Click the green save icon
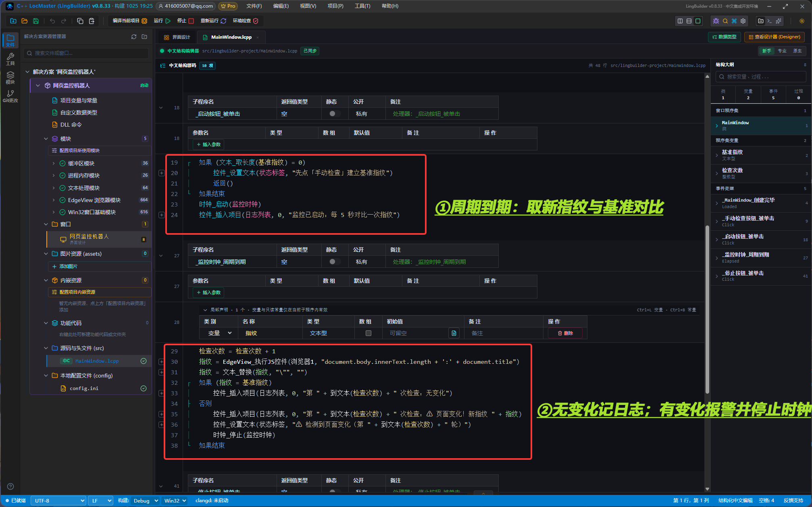Image resolution: width=812 pixels, height=507 pixels. (x=36, y=21)
